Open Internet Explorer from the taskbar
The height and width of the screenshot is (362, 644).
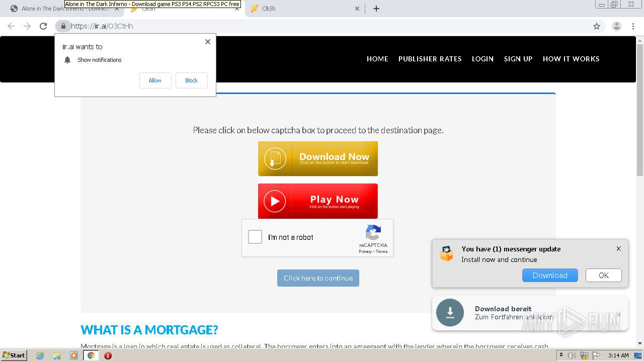pyautogui.click(x=40, y=355)
